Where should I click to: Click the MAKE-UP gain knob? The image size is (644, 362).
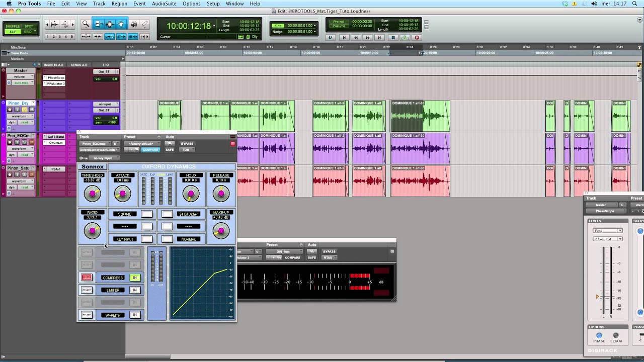coord(221,231)
